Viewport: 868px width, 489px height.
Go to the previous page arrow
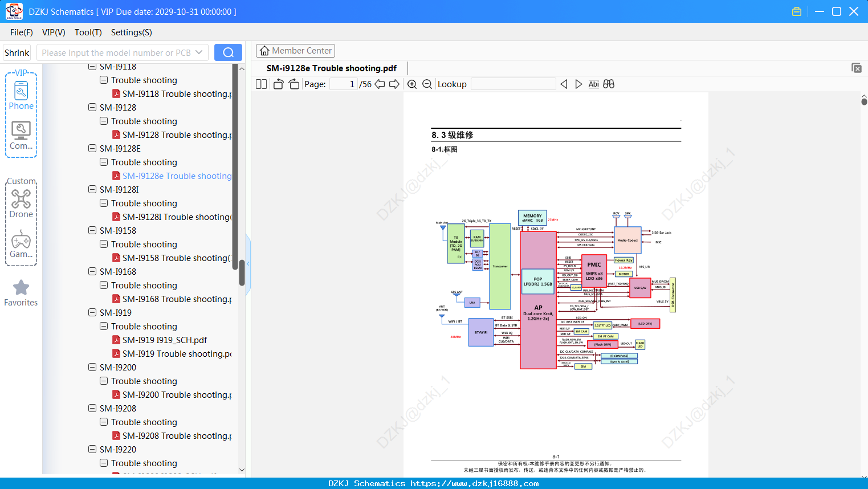click(x=380, y=84)
